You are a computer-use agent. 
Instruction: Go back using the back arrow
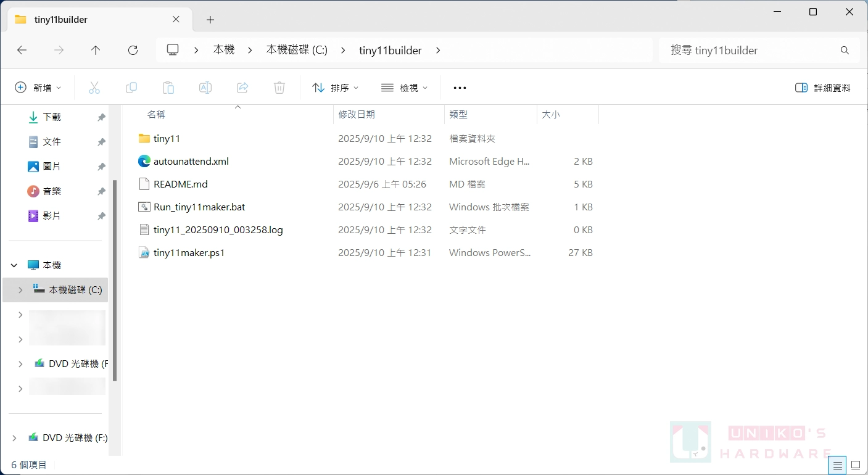coord(22,51)
